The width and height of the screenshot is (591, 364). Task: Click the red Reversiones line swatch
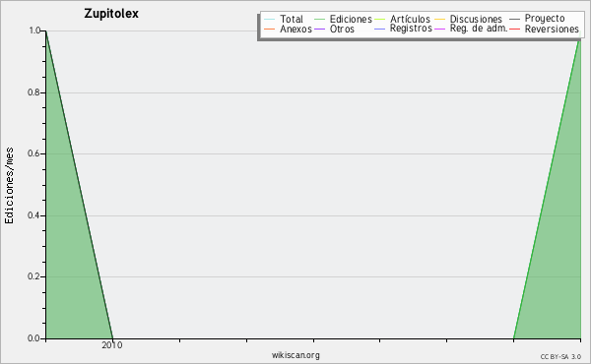pos(514,30)
